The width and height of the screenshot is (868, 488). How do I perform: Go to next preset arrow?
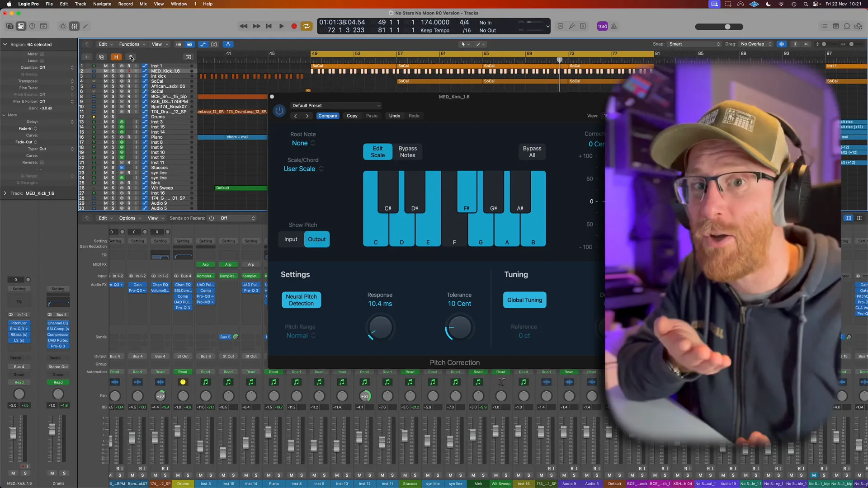(307, 116)
